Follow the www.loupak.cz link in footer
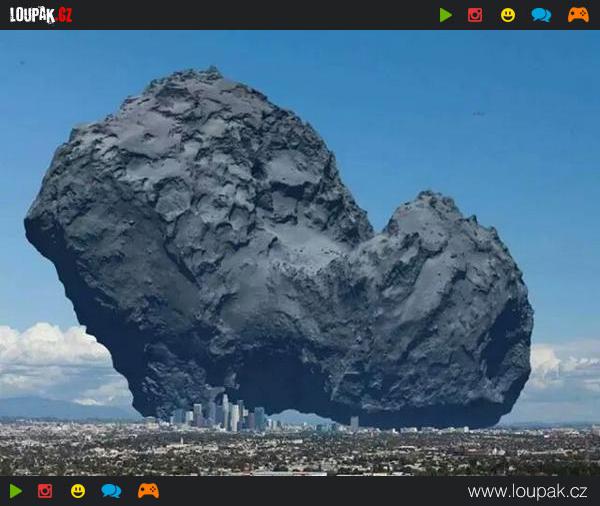This screenshot has width=600, height=506. pos(527,492)
